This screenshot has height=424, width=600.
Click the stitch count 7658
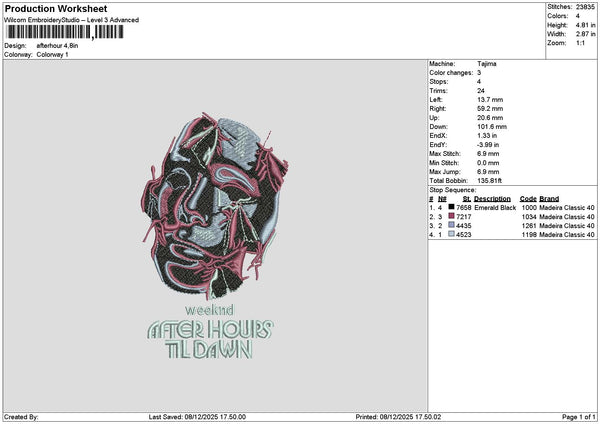pos(464,208)
